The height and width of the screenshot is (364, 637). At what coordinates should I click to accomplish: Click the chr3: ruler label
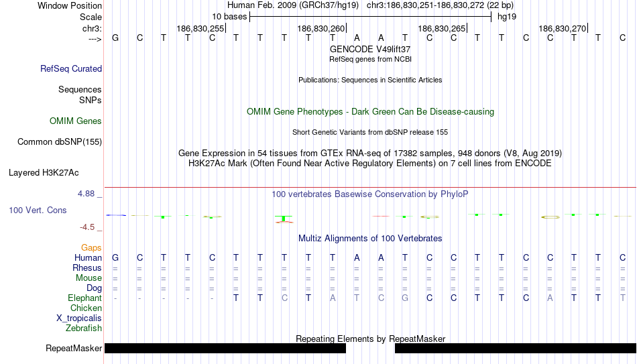(92, 29)
